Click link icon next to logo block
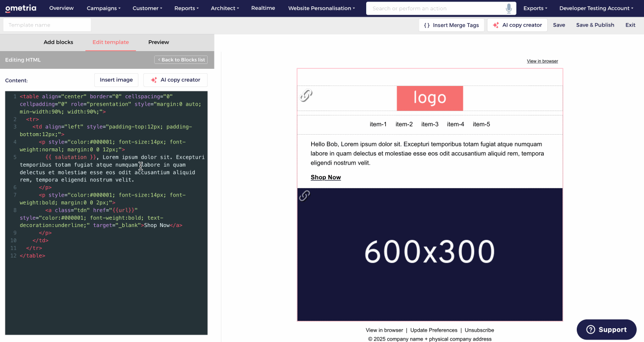644x342 pixels. (x=306, y=95)
